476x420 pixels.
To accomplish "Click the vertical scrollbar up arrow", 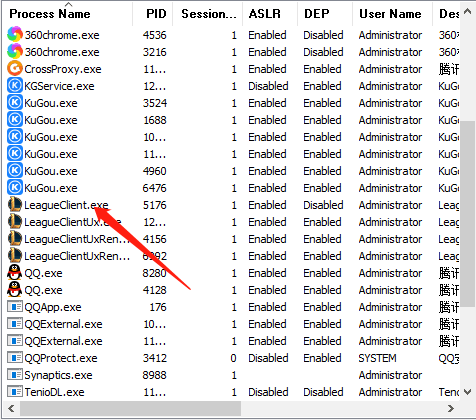I will point(467,12).
